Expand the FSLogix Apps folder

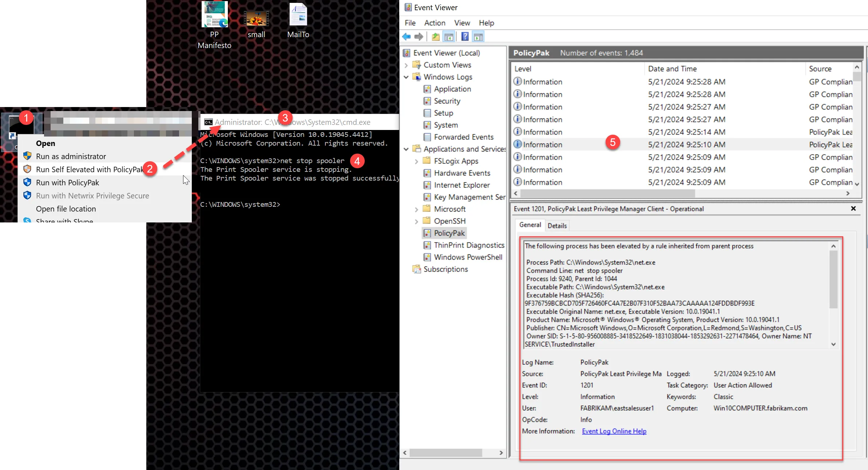(x=416, y=161)
